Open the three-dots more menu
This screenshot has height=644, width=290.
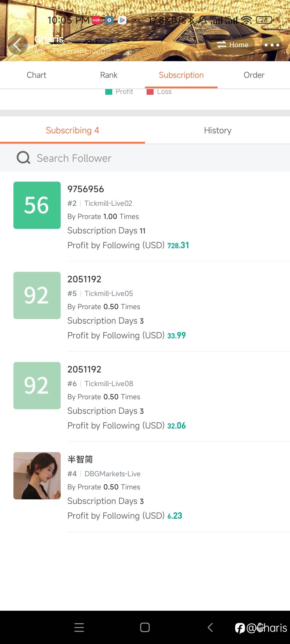[272, 45]
